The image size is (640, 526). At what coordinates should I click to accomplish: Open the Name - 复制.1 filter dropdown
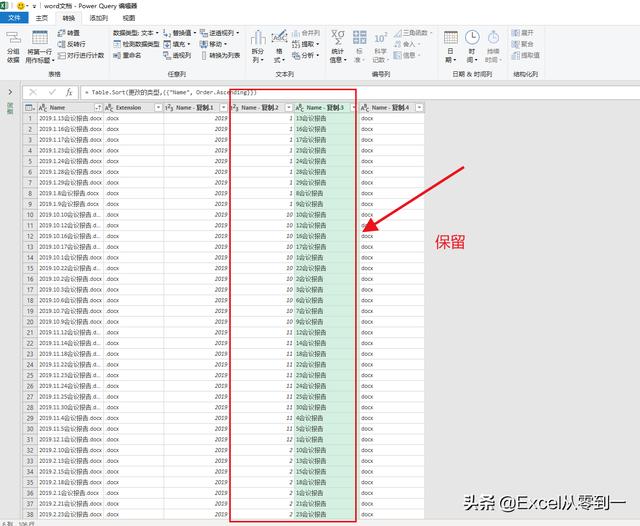(223, 108)
